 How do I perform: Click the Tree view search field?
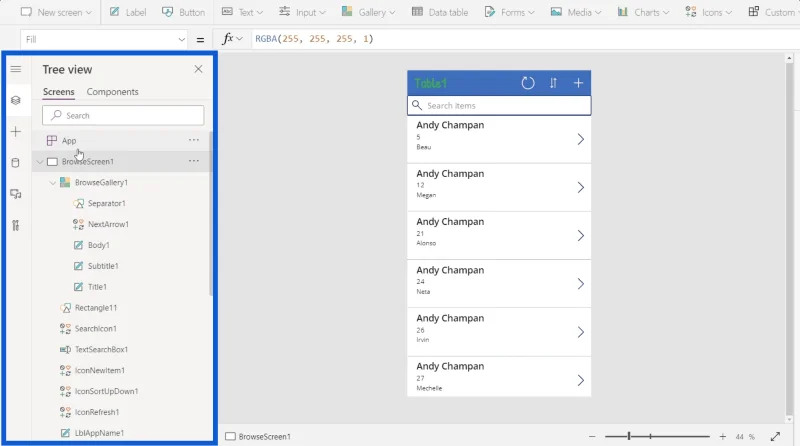pyautogui.click(x=123, y=116)
